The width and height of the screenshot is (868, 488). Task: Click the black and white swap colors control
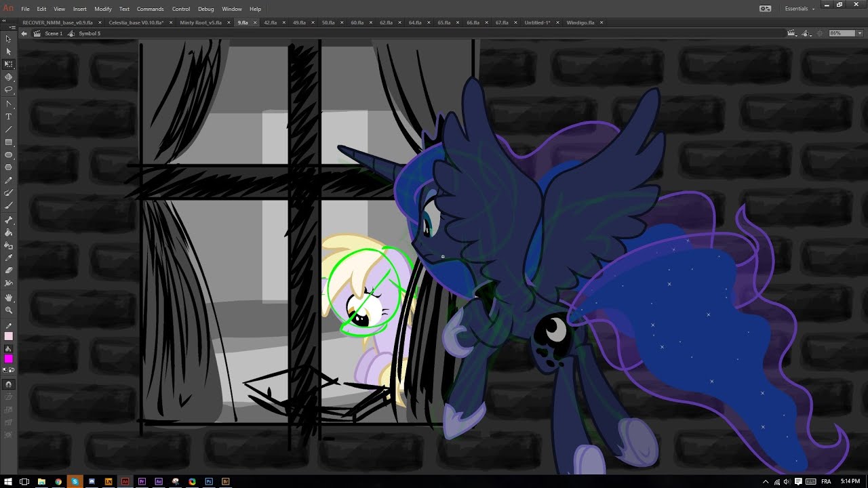[8, 370]
